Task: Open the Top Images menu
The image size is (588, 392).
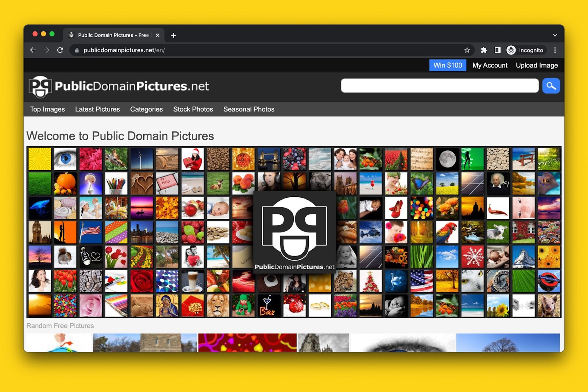Action: (x=47, y=109)
